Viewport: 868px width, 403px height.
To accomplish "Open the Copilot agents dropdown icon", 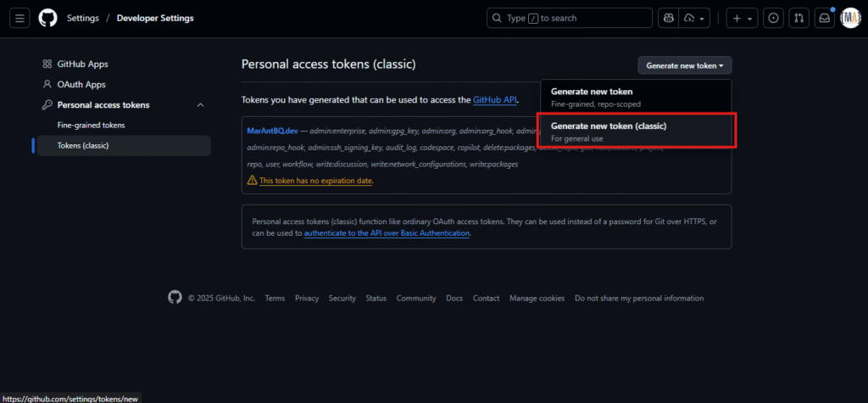I will pyautogui.click(x=695, y=19).
